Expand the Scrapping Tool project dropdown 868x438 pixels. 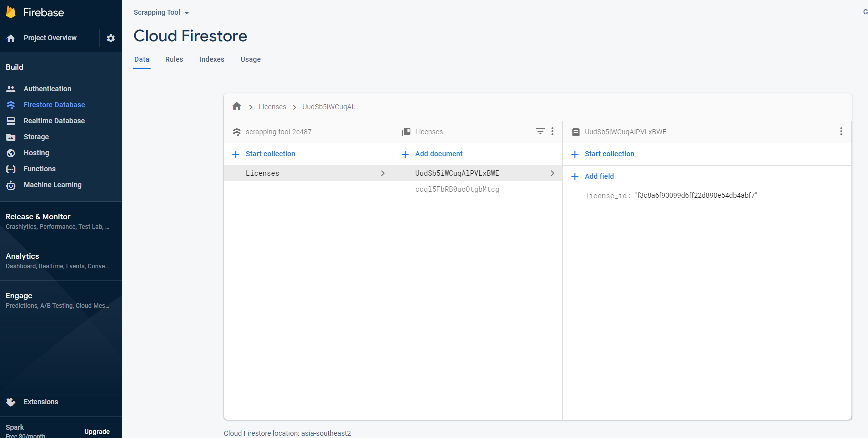point(187,13)
